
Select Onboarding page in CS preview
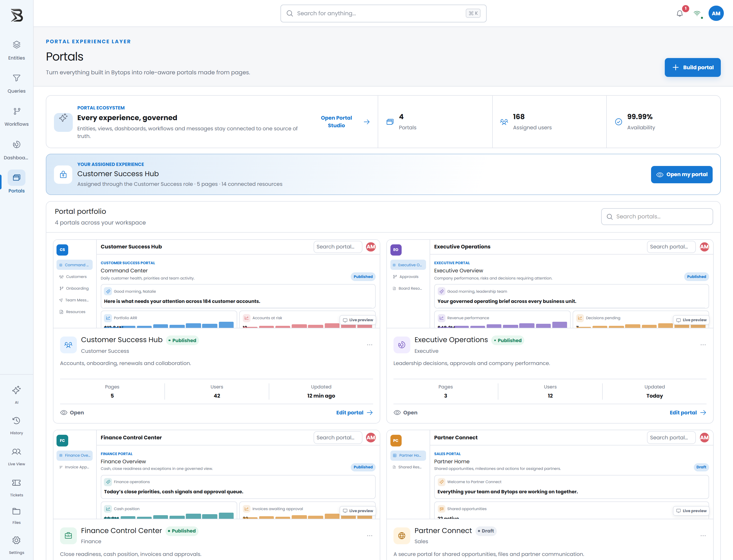pos(74,288)
